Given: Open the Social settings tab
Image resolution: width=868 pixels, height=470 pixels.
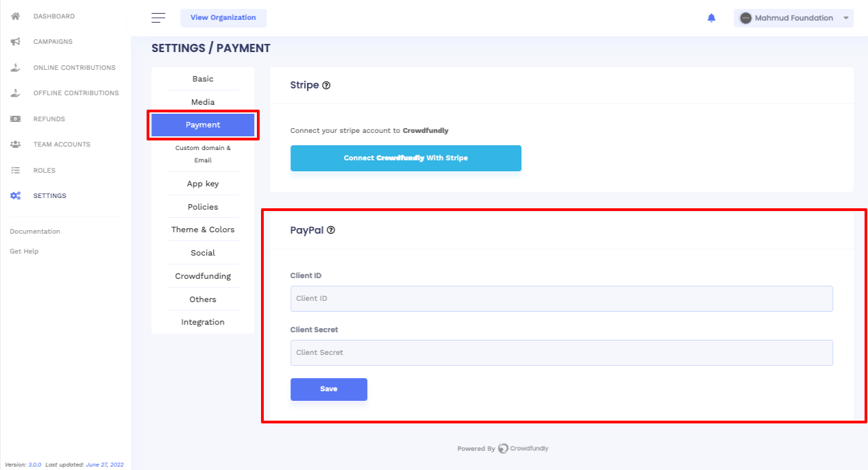Looking at the screenshot, I should tap(203, 253).
